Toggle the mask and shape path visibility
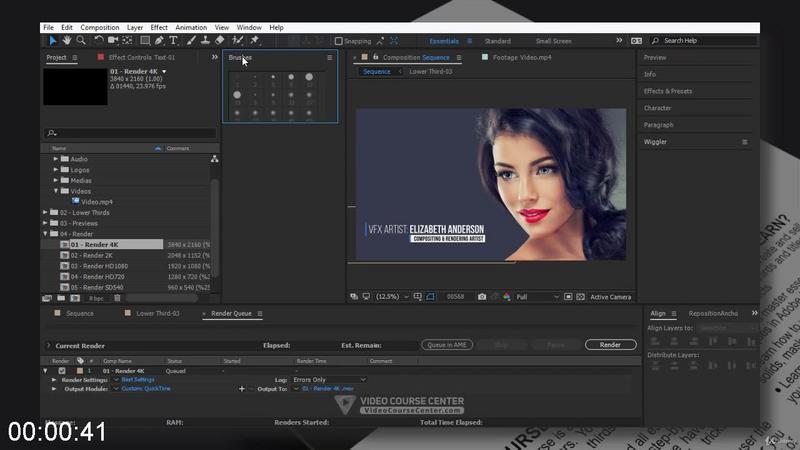 pyautogui.click(x=430, y=296)
